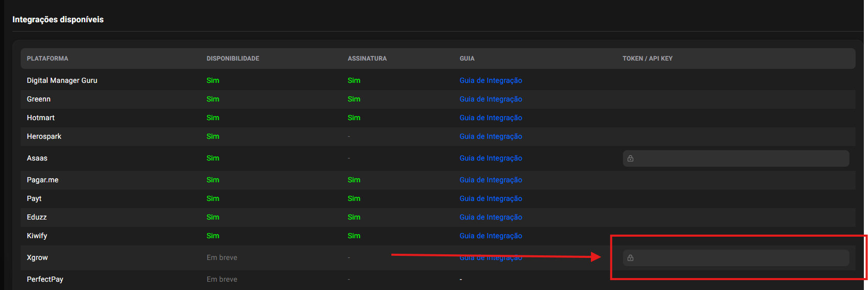The height and width of the screenshot is (290, 868).
Task: Open Guia de Integração for Hotmart
Action: (x=491, y=118)
